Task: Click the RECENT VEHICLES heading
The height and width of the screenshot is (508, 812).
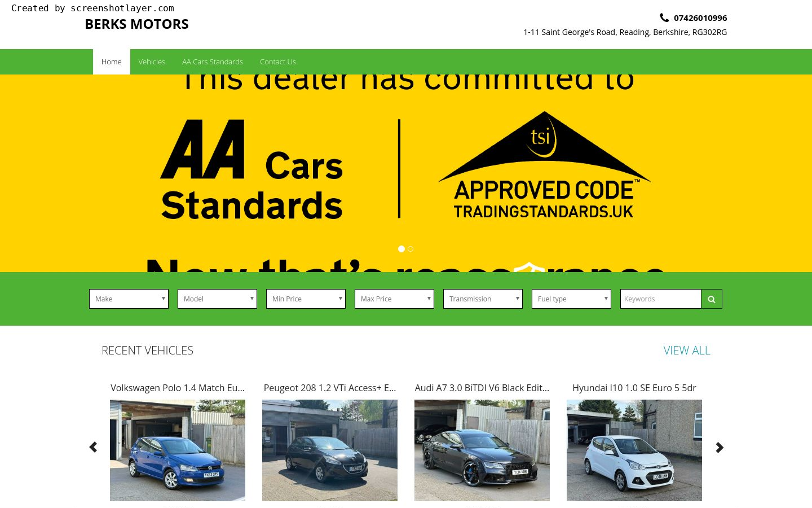Action: [x=147, y=351]
